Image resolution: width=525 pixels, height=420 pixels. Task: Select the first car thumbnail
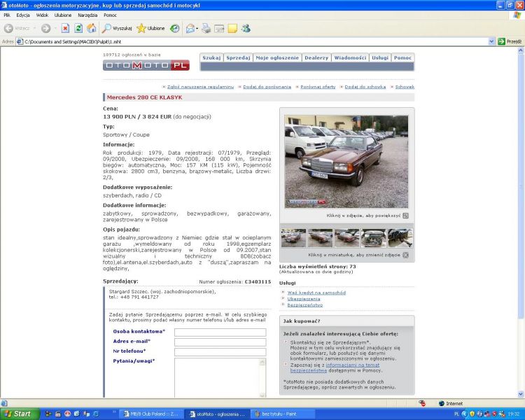click(x=293, y=238)
